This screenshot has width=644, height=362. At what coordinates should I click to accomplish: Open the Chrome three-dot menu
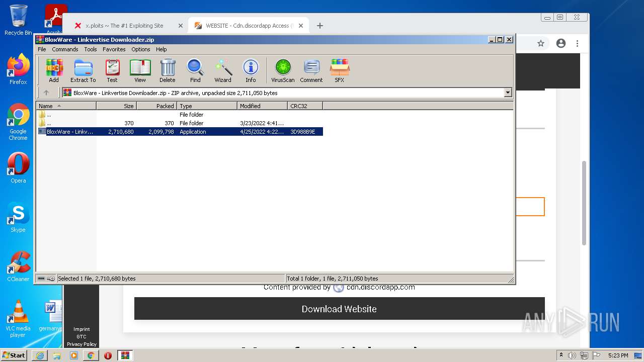point(578,44)
